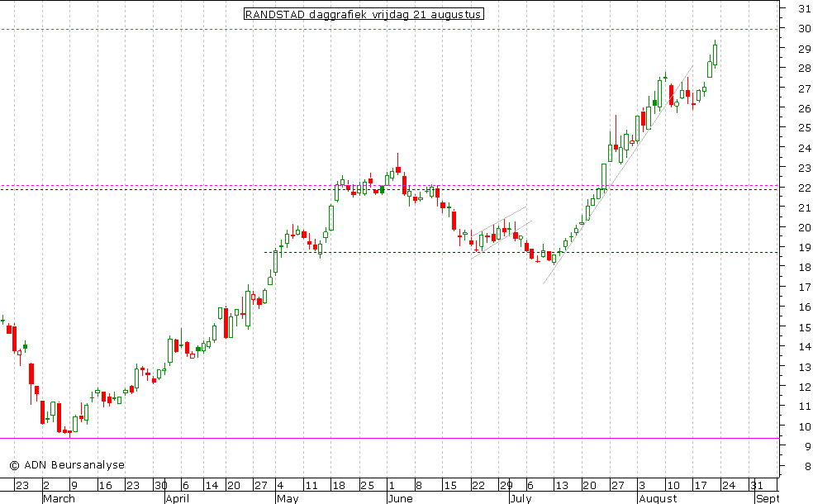Select the March month label on the date axis
This screenshot has width=813, height=504.
coord(59,498)
